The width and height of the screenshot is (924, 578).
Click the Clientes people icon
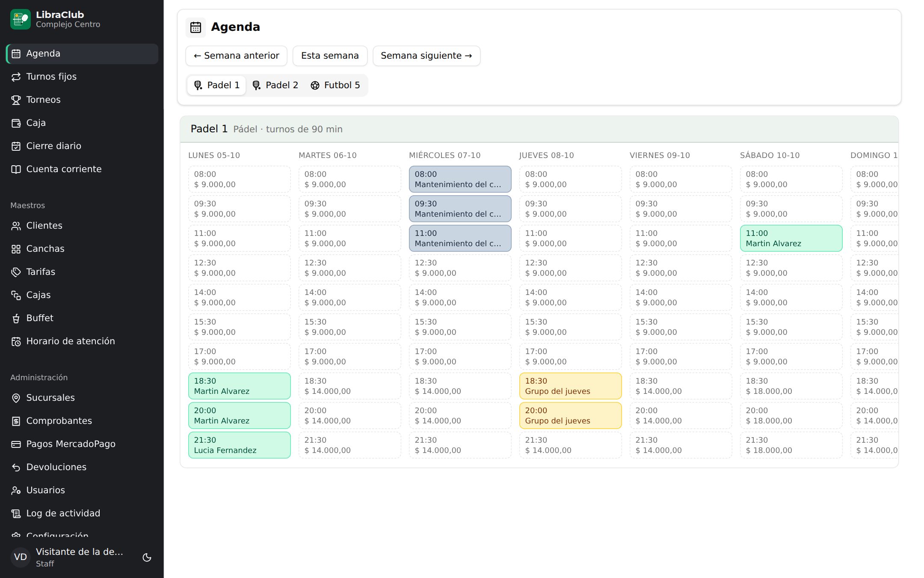16,226
